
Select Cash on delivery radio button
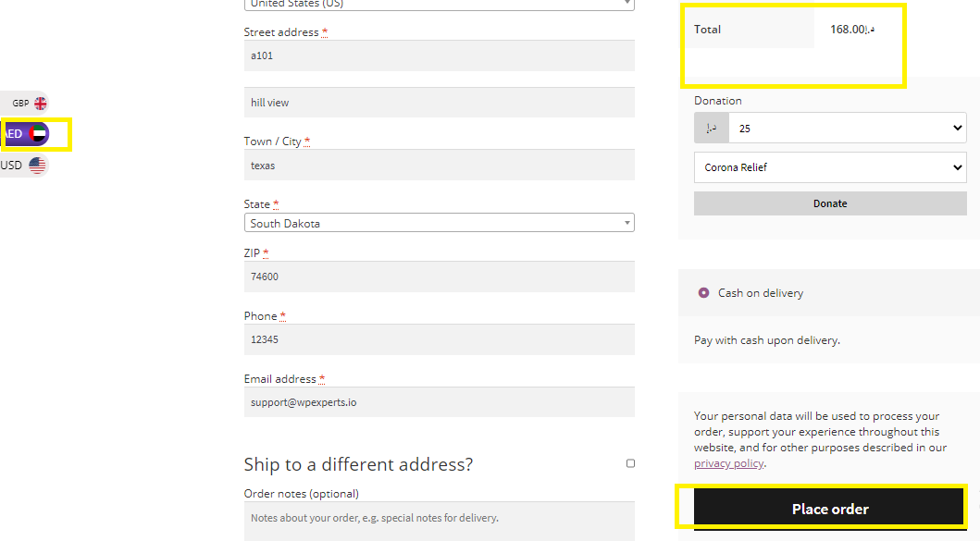[x=703, y=292]
